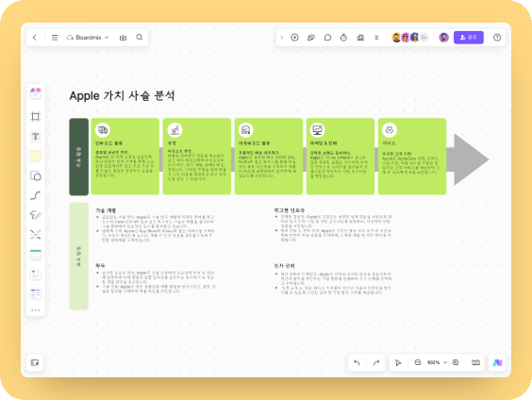Open the minimap book icon
Viewport: 532px width, 400px height.
475,362
